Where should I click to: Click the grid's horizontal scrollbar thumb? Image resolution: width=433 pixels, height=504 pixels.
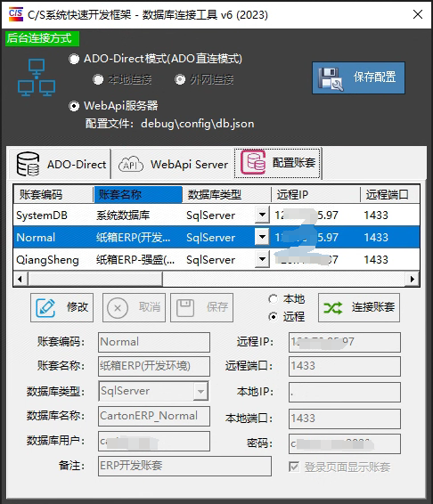click(x=95, y=279)
